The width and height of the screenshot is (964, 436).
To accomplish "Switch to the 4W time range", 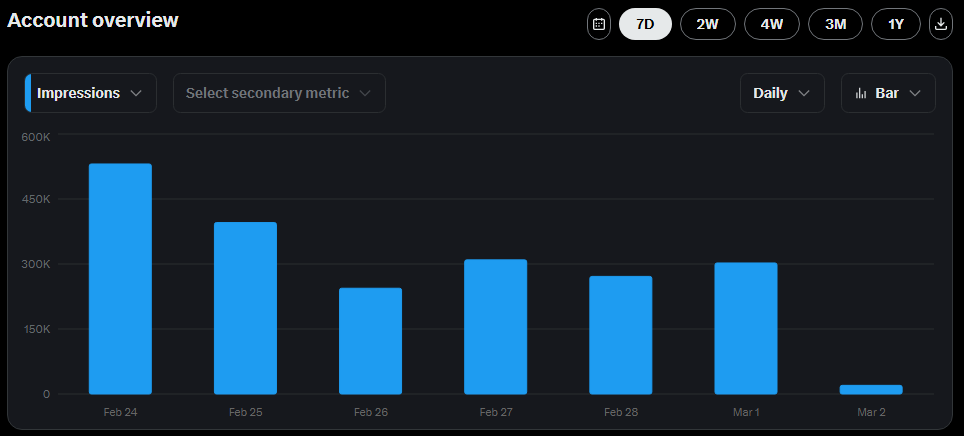I will [x=771, y=24].
